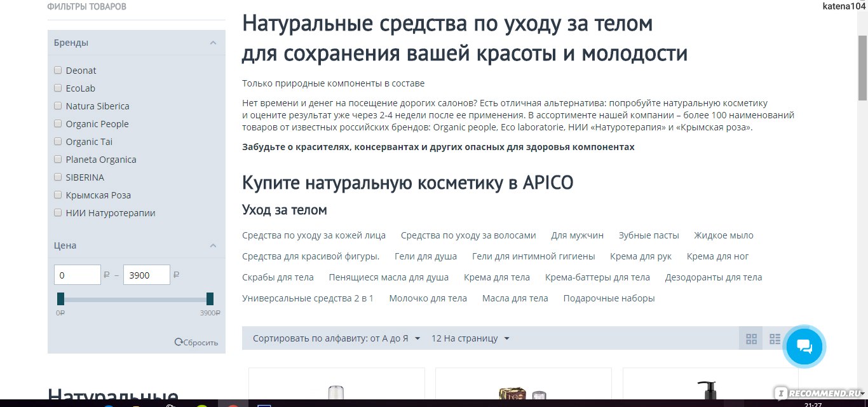Click the Сбросить filter reset link
The image size is (868, 407).
click(x=196, y=342)
